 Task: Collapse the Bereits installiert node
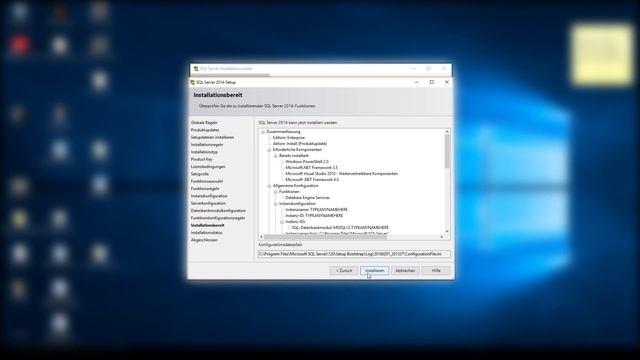click(x=276, y=156)
